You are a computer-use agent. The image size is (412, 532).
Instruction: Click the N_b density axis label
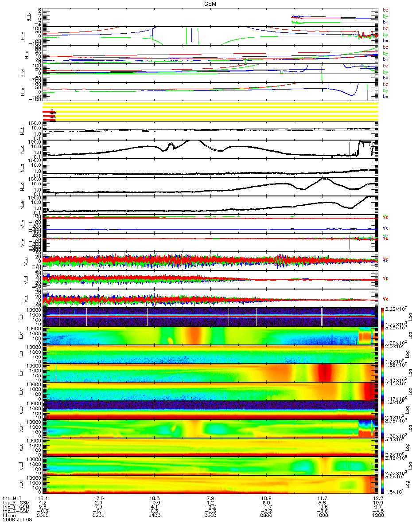[x=22, y=130]
